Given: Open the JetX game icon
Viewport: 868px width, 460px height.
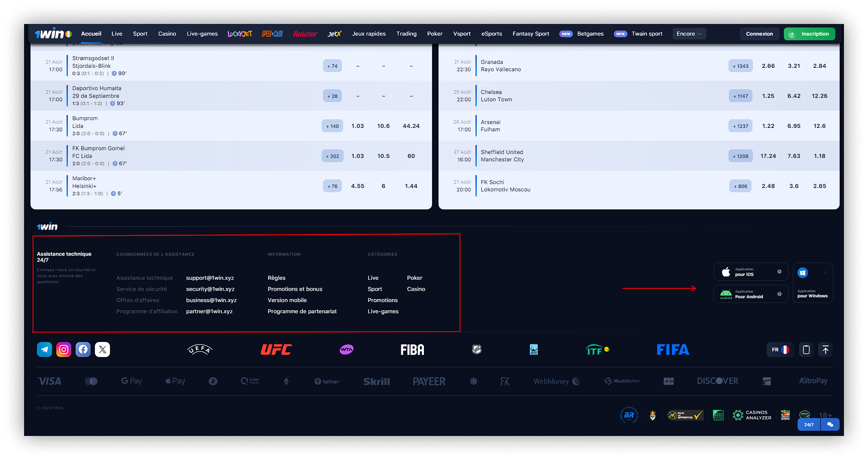Looking at the screenshot, I should pyautogui.click(x=334, y=33).
